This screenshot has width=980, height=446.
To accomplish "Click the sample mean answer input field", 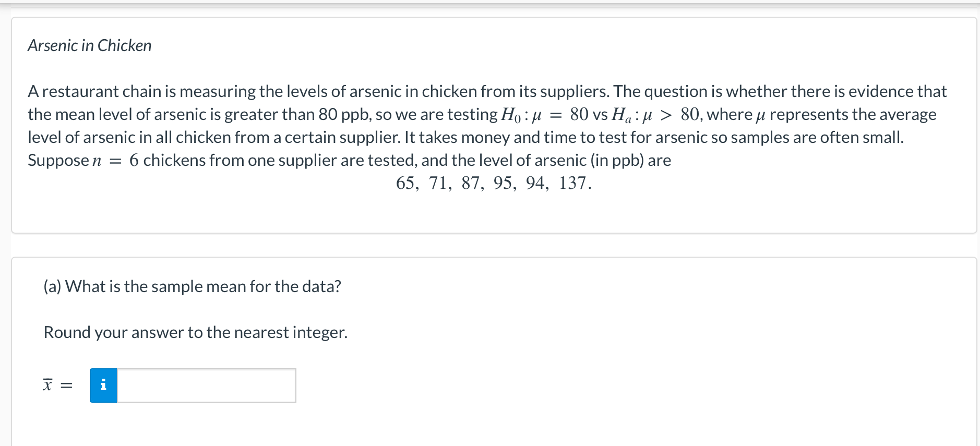I will pyautogui.click(x=207, y=385).
